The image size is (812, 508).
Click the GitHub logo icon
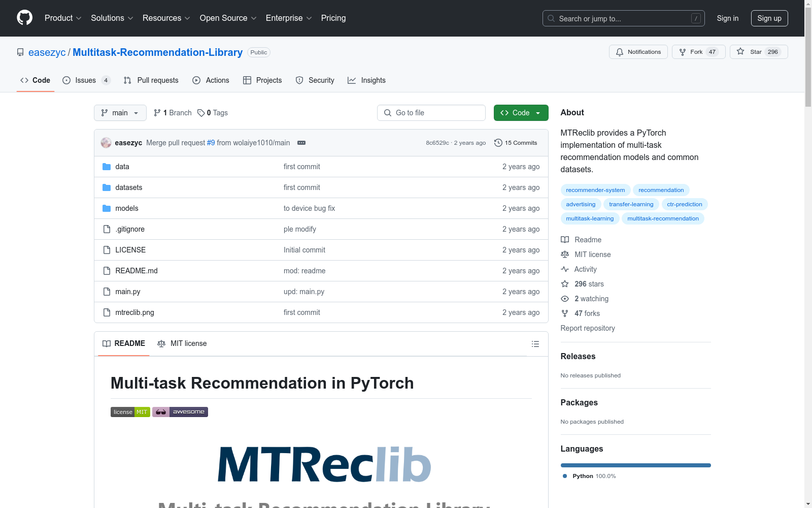[24, 18]
